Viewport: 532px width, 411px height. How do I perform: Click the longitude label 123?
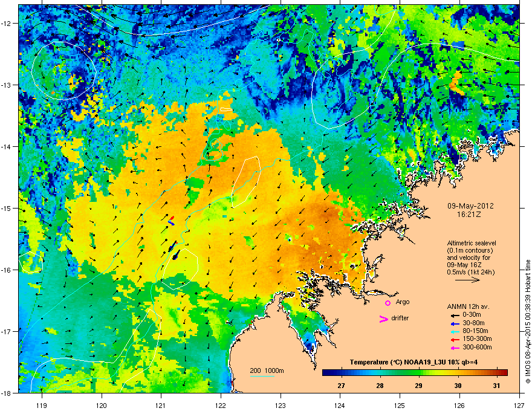pyautogui.click(x=281, y=405)
